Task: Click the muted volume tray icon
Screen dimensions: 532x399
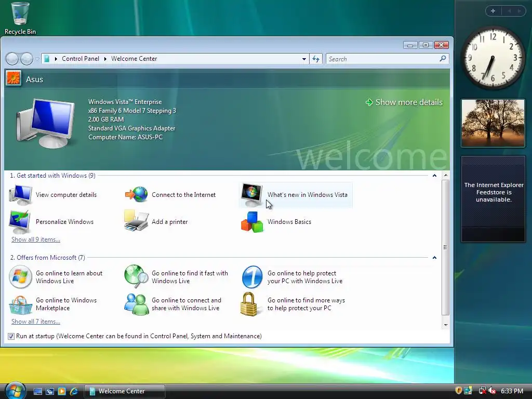Action: pyautogui.click(x=492, y=391)
